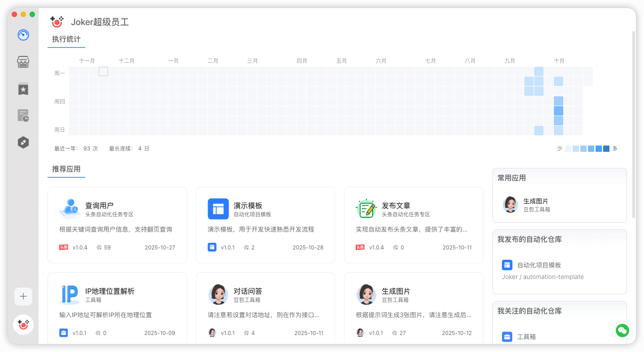Click the 生成图片 avatar under 常用应用
This screenshot has width=644, height=352.
coord(510,204)
